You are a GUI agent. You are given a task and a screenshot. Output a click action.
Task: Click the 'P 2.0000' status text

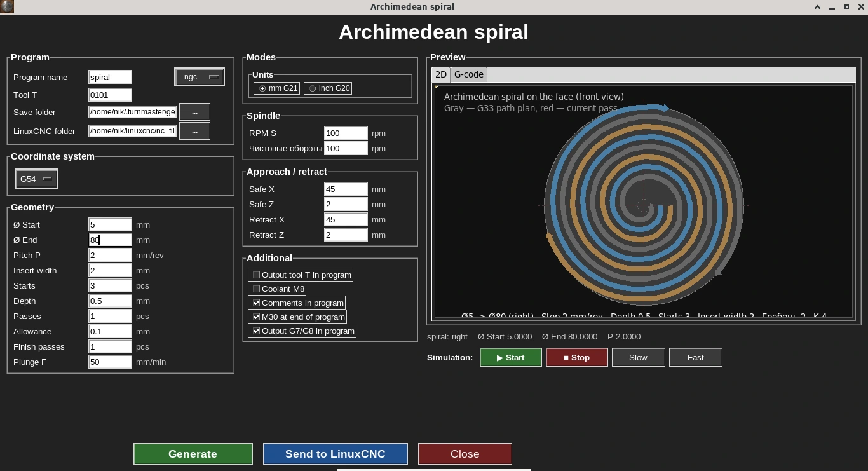pyautogui.click(x=624, y=336)
